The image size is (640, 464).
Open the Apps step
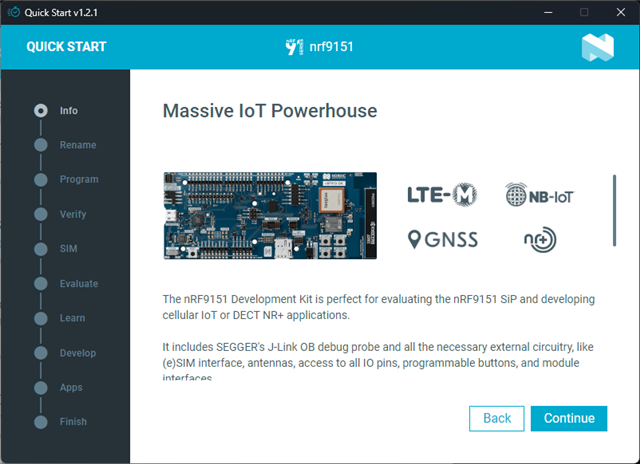pos(71,387)
